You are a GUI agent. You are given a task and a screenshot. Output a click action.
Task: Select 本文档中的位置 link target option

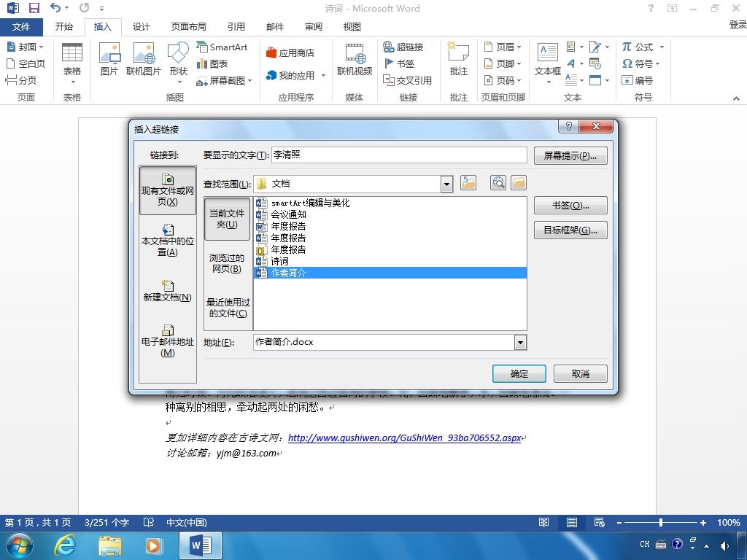pyautogui.click(x=168, y=241)
